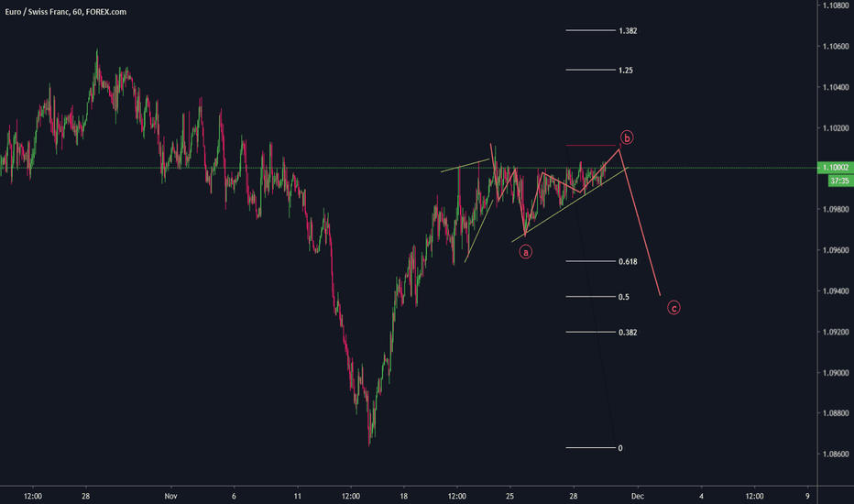The image size is (854, 504).
Task: Click the red horizontal line beside wave b
Action: (592, 146)
